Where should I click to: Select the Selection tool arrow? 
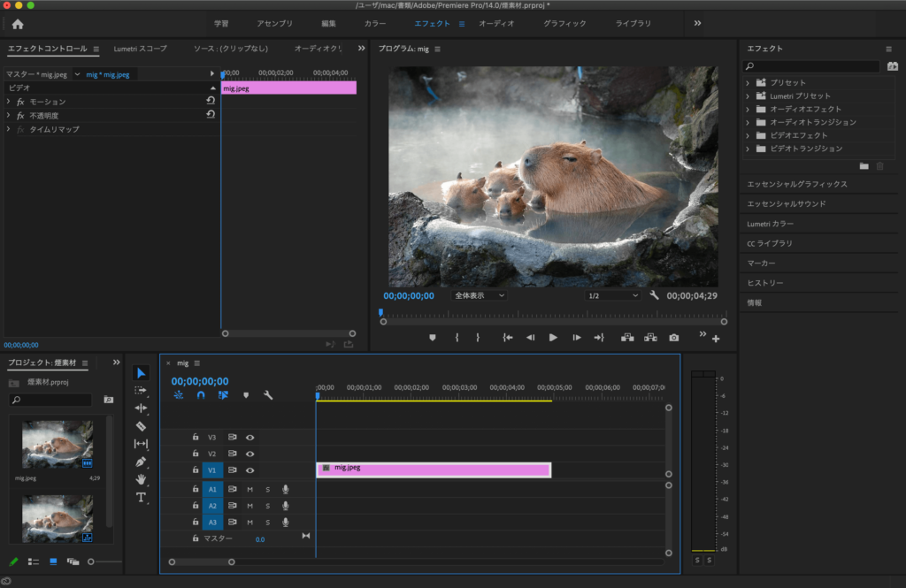[141, 373]
